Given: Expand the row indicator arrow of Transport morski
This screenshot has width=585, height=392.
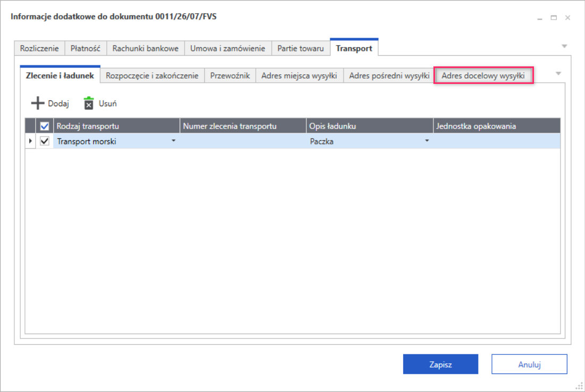Looking at the screenshot, I should click(x=30, y=141).
